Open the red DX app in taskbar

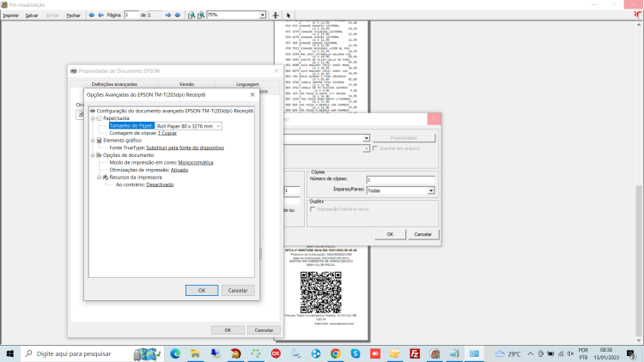click(276, 353)
